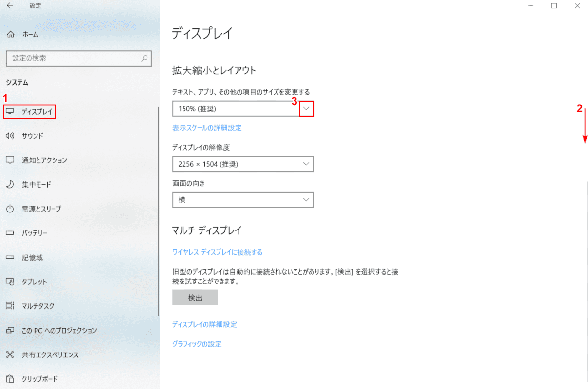The image size is (588, 389).
Task: Click the 設定の検索 search field
Action: coord(79,58)
